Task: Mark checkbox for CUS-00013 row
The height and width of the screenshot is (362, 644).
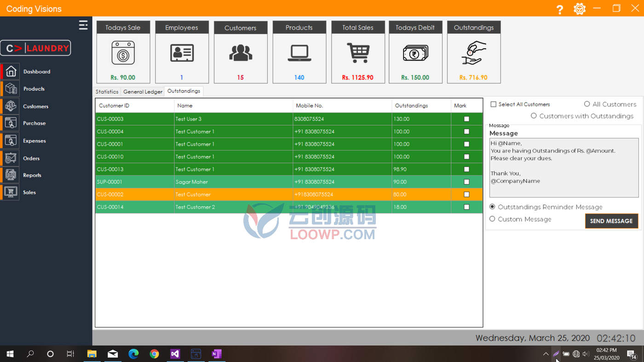Action: (x=466, y=169)
